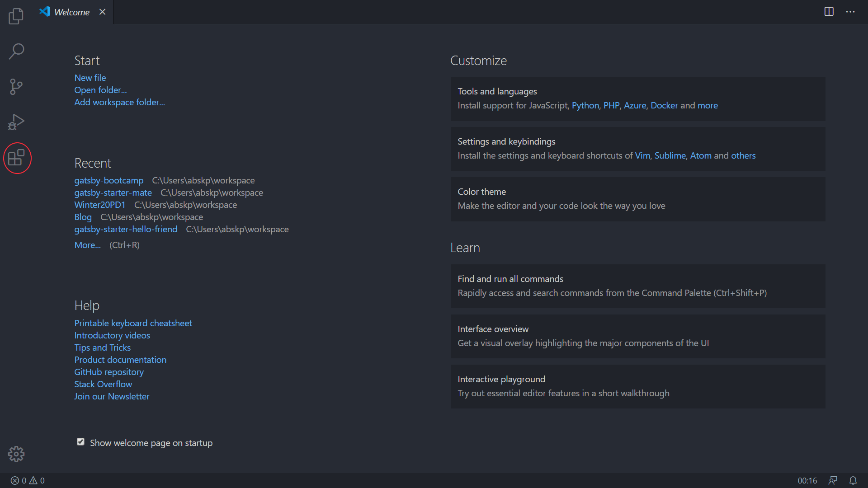
Task: Open the Interactive playground card
Action: 637,386
